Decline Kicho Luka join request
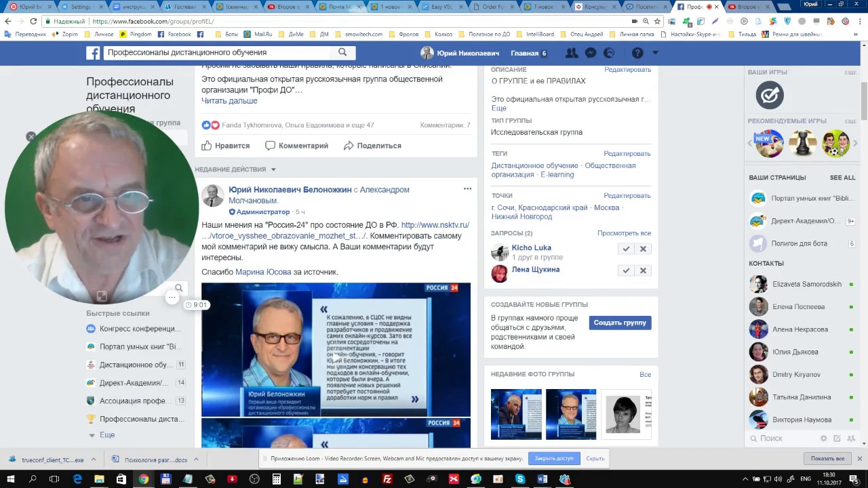The height and width of the screenshot is (488, 868). (644, 249)
